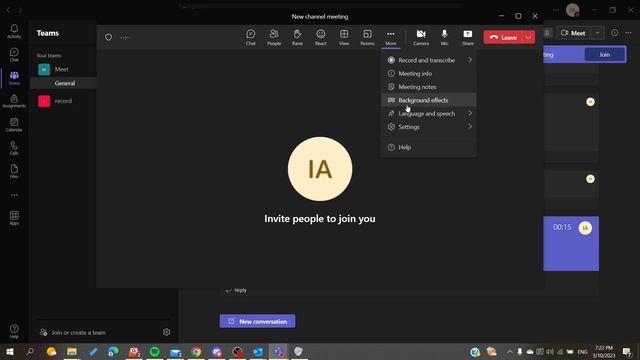Open the meeting card showing 00:15
Viewport: 640px width, 360px height.
(x=571, y=243)
